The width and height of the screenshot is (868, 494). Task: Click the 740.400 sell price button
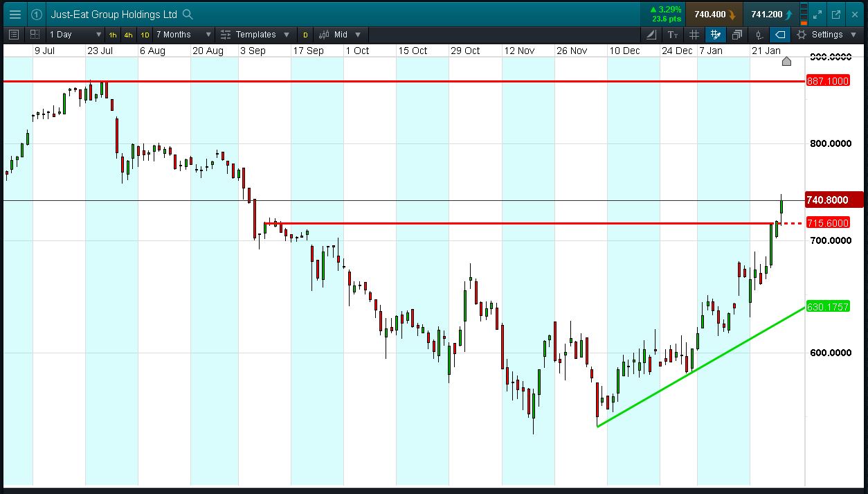coord(714,15)
